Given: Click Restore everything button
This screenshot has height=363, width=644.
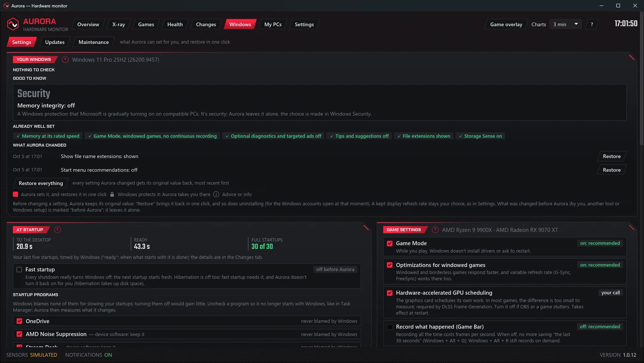Looking at the screenshot, I should (41, 183).
